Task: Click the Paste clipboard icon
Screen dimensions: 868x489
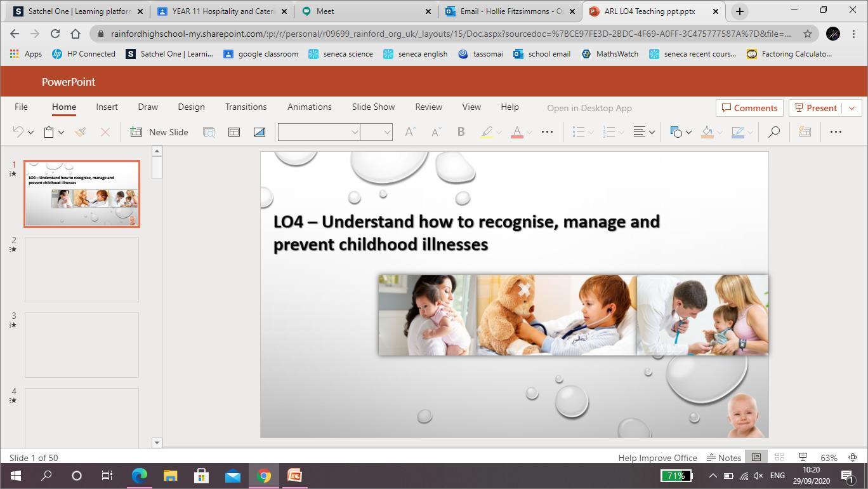Action: 49,132
